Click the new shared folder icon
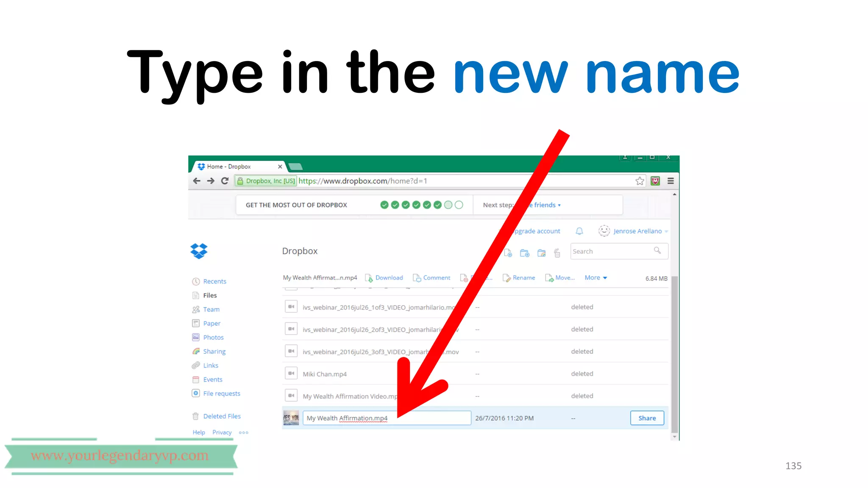Screen dimensions: 868x488 pos(541,253)
